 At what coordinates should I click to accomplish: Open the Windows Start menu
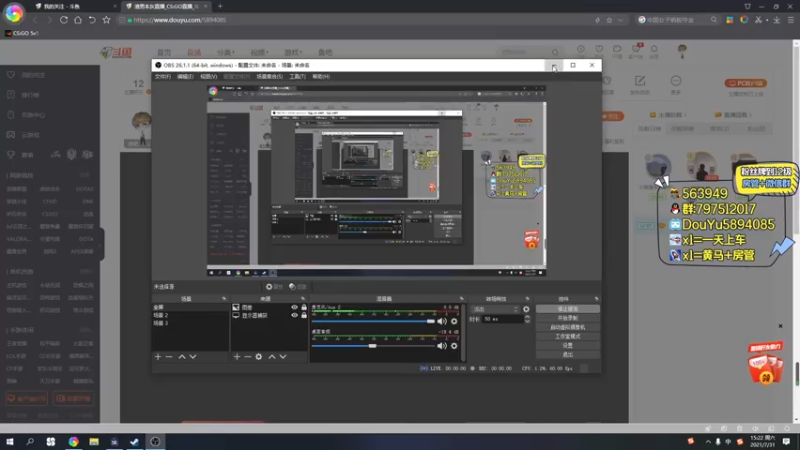pyautogui.click(x=10, y=442)
